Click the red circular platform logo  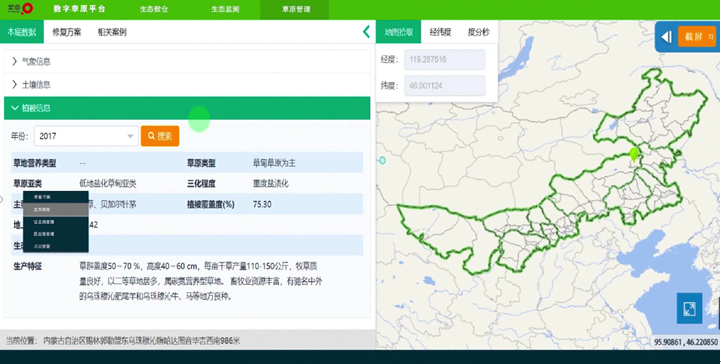click(x=27, y=8)
